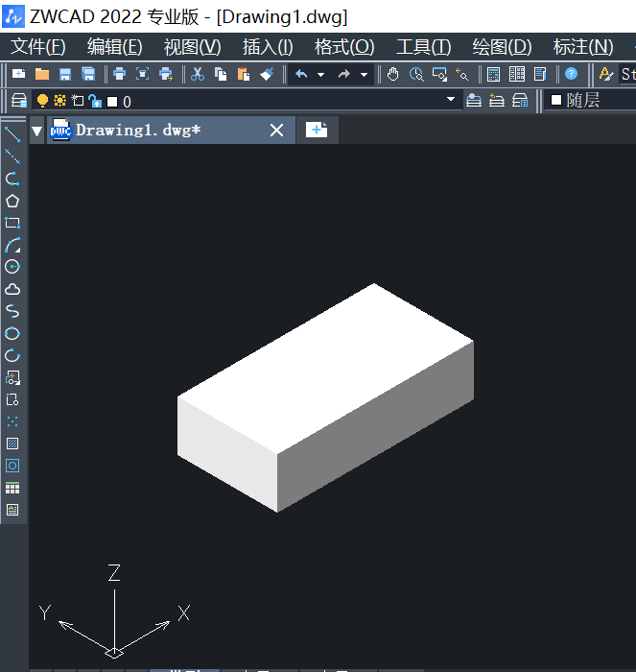Image resolution: width=636 pixels, height=672 pixels.
Task: Open the Layer States Manager icon
Action: (520, 101)
